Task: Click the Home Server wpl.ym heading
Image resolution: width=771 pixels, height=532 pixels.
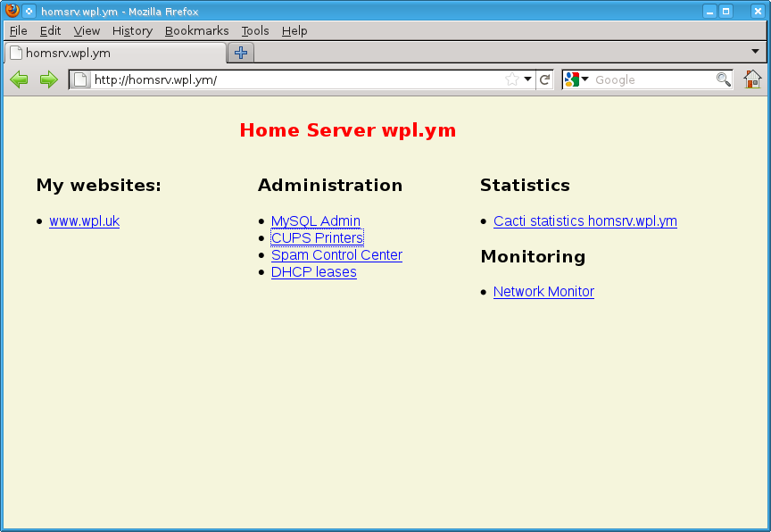Action: coord(348,130)
